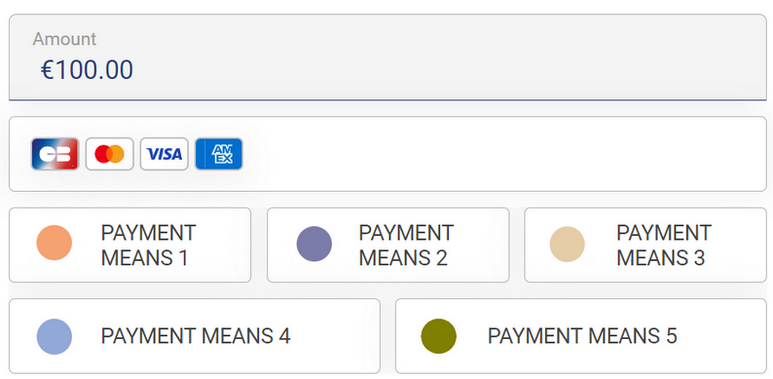The width and height of the screenshot is (773, 379).
Task: Click the olive circle for Payment Means 5
Action: [x=438, y=336]
